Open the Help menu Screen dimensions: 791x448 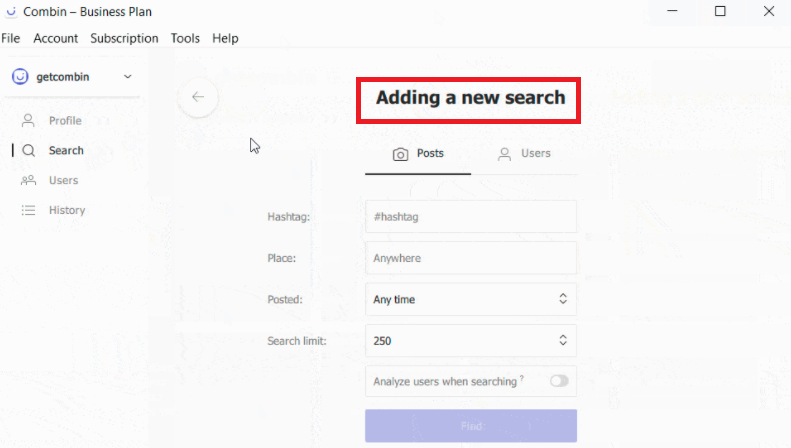pos(225,38)
